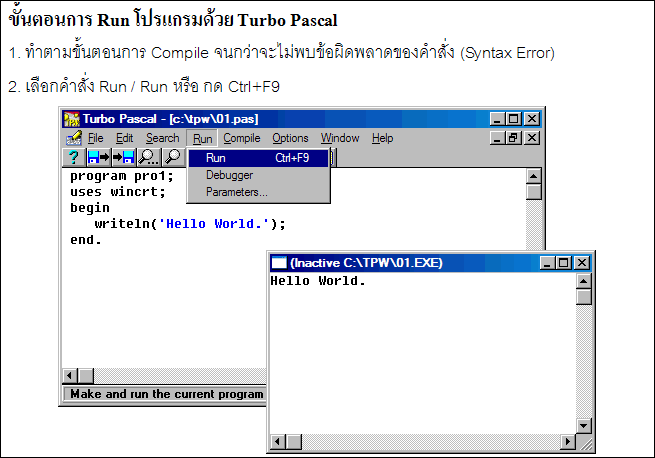The height and width of the screenshot is (458, 655).
Task: Click the 01.EXE output window system icon
Action: tap(279, 262)
